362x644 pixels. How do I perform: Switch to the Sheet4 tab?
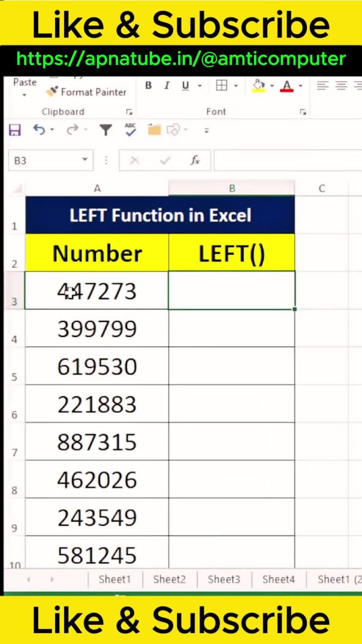click(x=279, y=579)
